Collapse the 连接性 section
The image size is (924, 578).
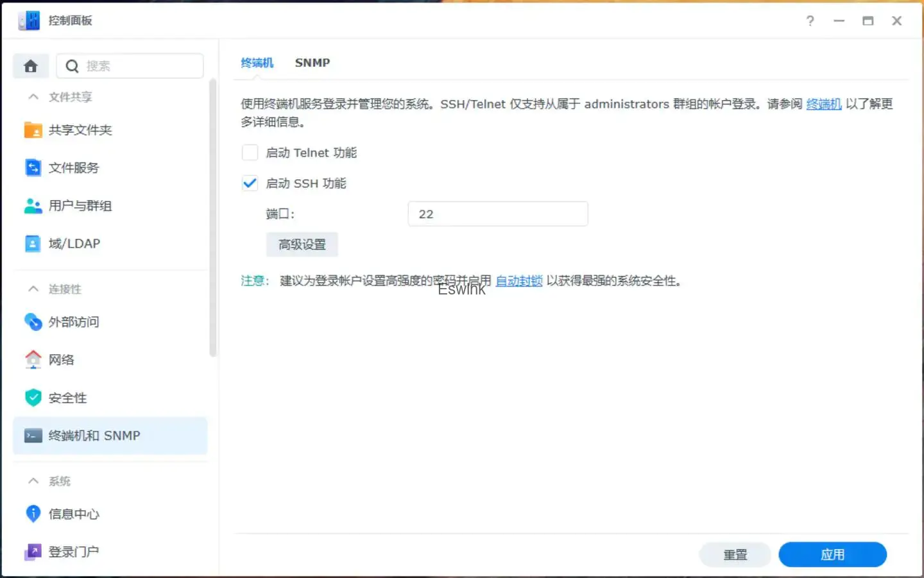tap(33, 289)
